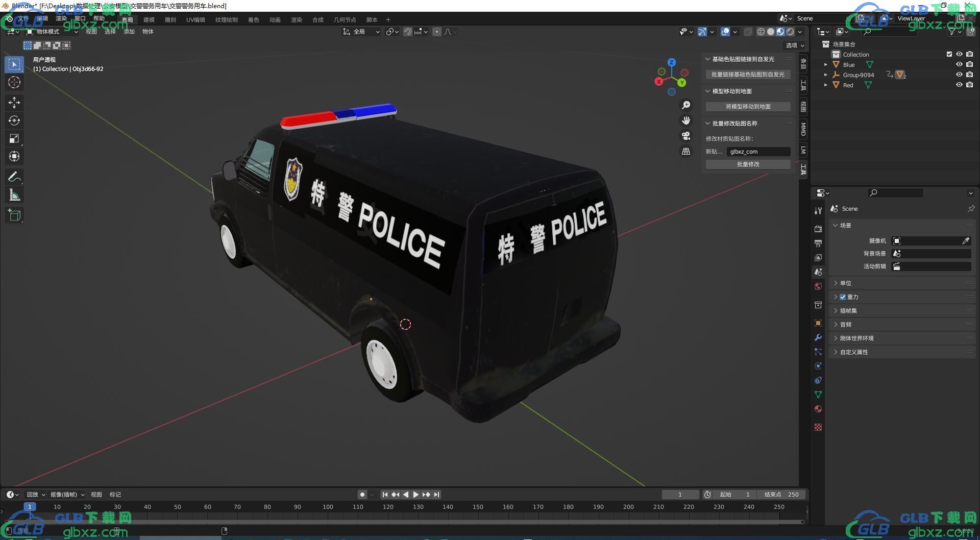The image size is (980, 540).
Task: Select the Add Cube tool
Action: coord(14,215)
